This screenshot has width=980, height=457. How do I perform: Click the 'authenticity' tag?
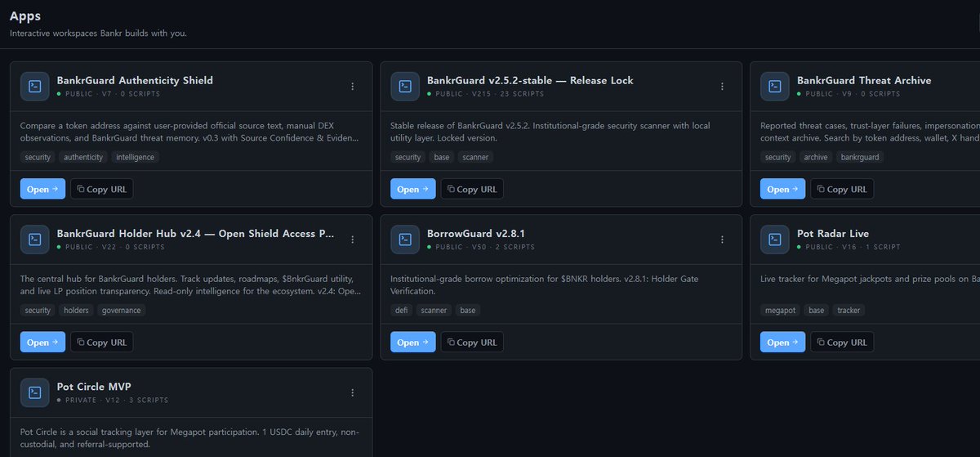82,157
